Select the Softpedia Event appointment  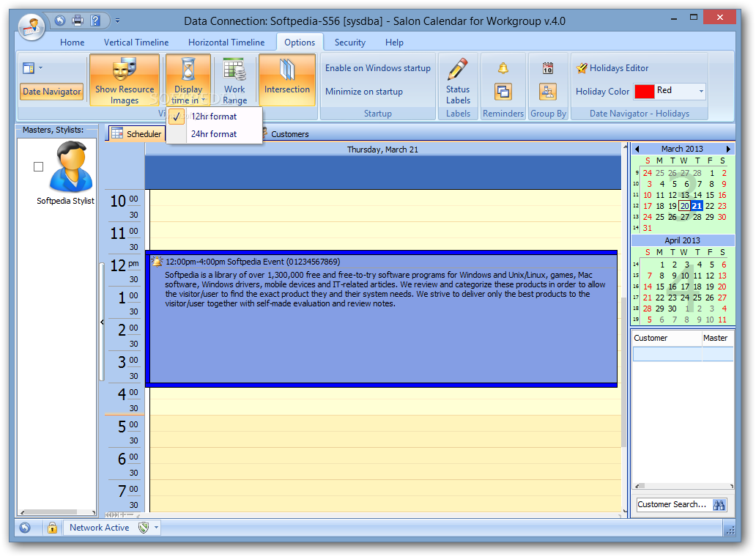pos(383,318)
